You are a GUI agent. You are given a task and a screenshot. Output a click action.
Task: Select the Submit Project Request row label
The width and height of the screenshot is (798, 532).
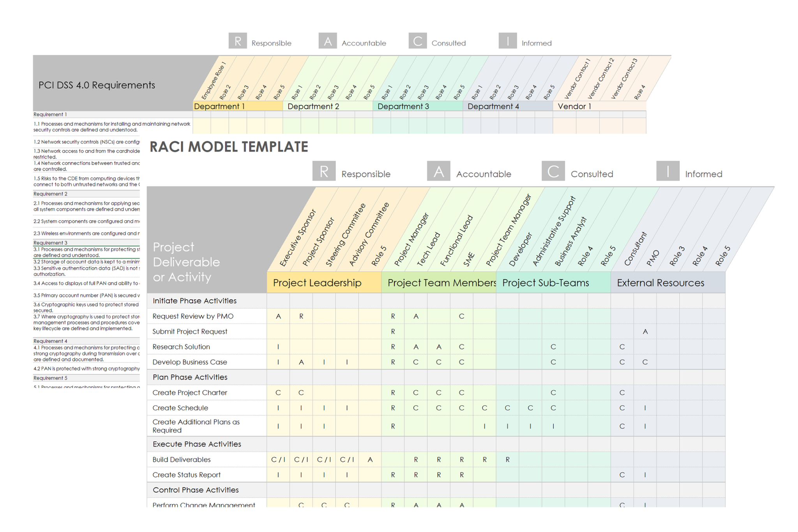[190, 331]
